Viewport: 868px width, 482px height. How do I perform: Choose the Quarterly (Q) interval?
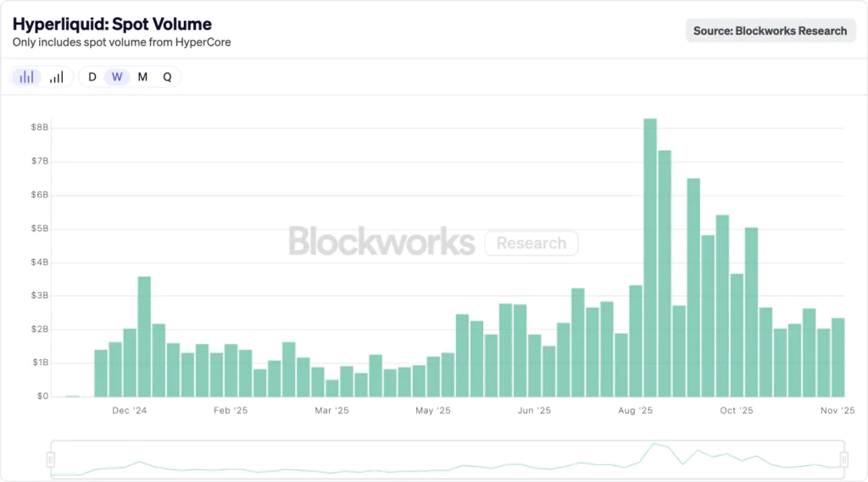pyautogui.click(x=167, y=77)
